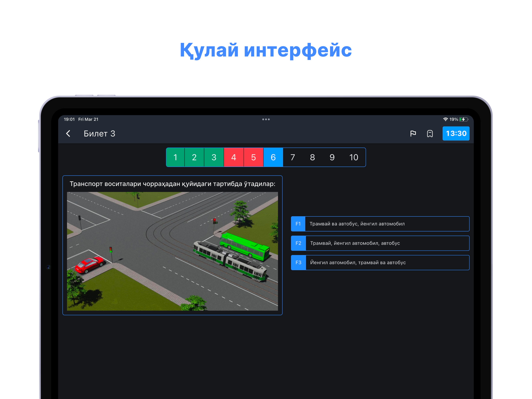Tap the bookmark icon in the top bar

coord(430,134)
